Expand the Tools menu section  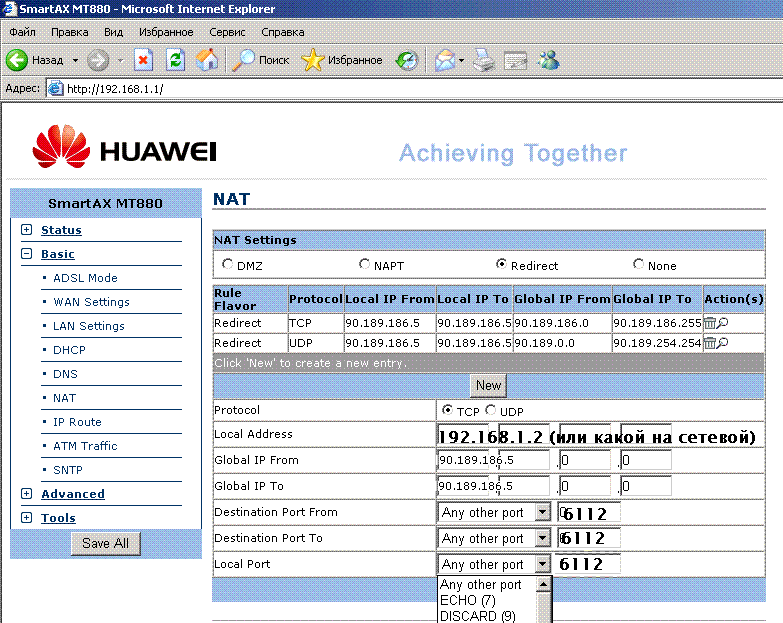(x=26, y=517)
